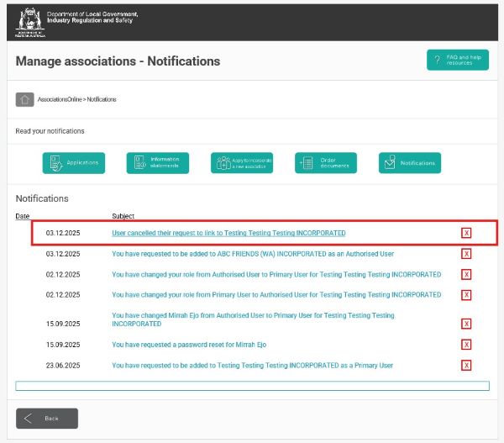Image resolution: width=504 pixels, height=443 pixels.
Task: Delete the password reset notification
Action: [x=466, y=344]
